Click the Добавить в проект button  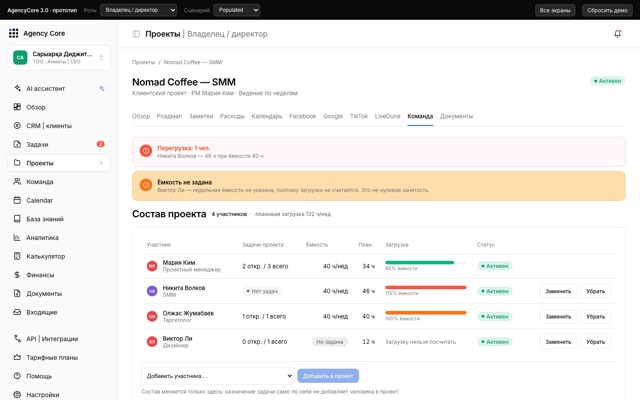(x=328, y=376)
